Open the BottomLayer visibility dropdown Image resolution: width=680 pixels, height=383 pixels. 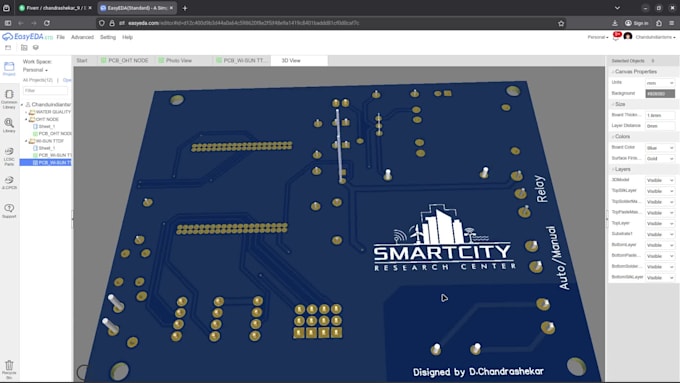660,246
